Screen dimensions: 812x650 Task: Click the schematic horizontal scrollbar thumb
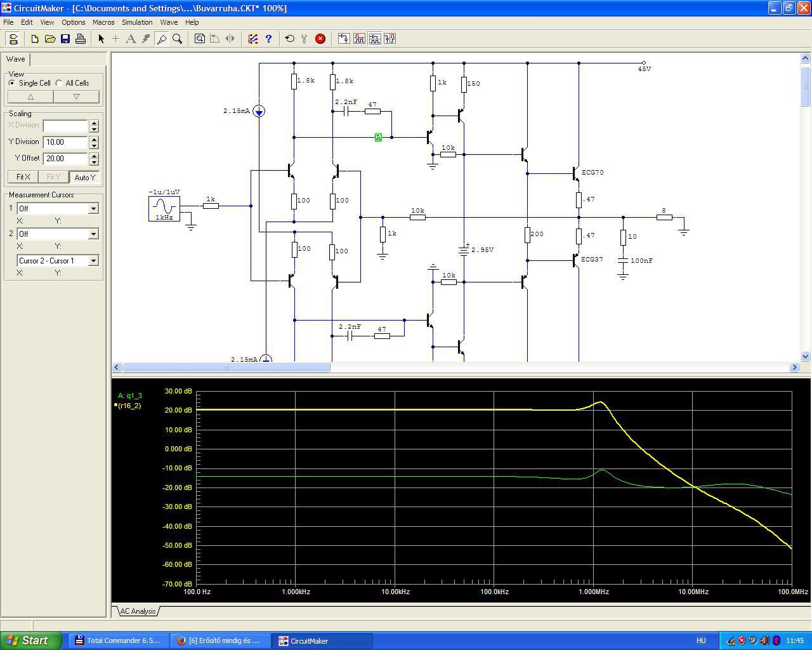[x=226, y=368]
